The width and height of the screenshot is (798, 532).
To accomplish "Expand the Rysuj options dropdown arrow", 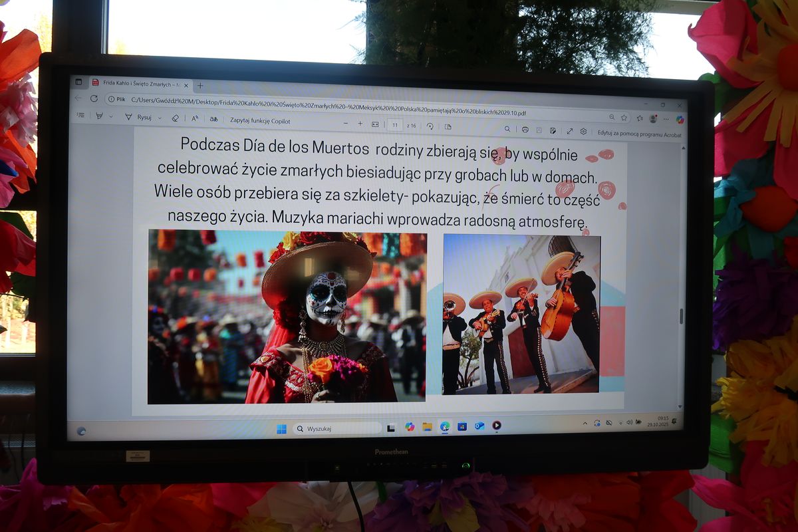I will (159, 118).
